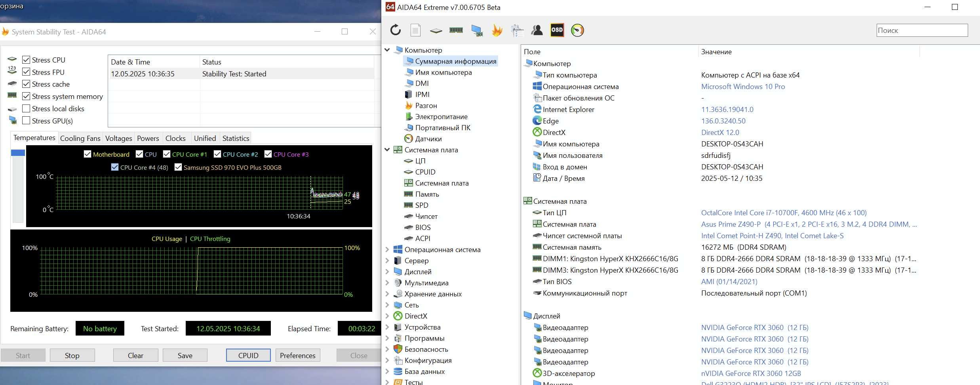
Task: Open Разгон (overclock) tree item
Action: [426, 106]
